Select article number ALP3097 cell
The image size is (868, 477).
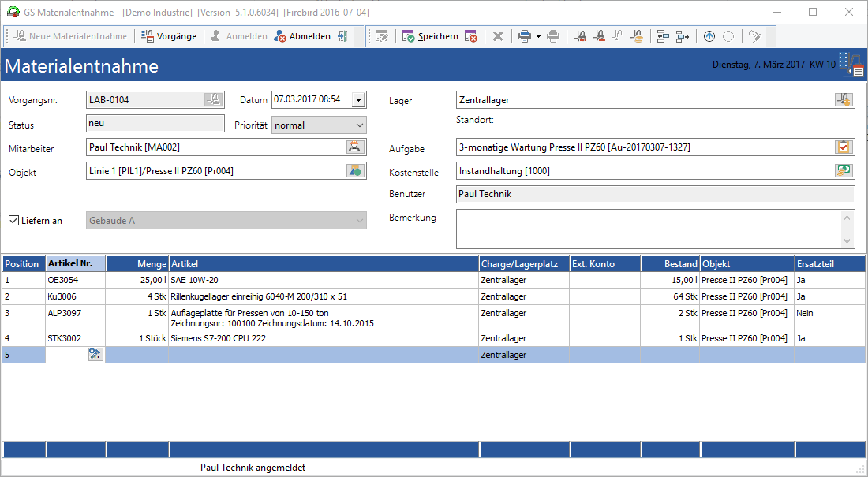point(76,318)
